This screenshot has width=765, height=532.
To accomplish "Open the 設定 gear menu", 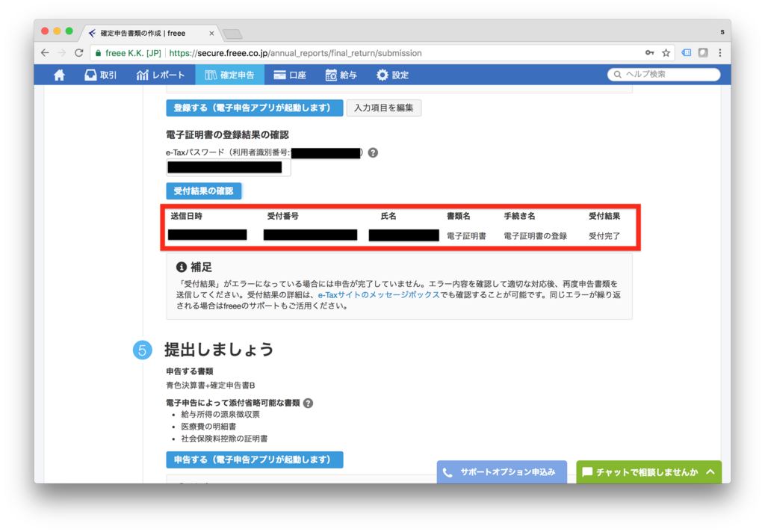I will [x=393, y=75].
